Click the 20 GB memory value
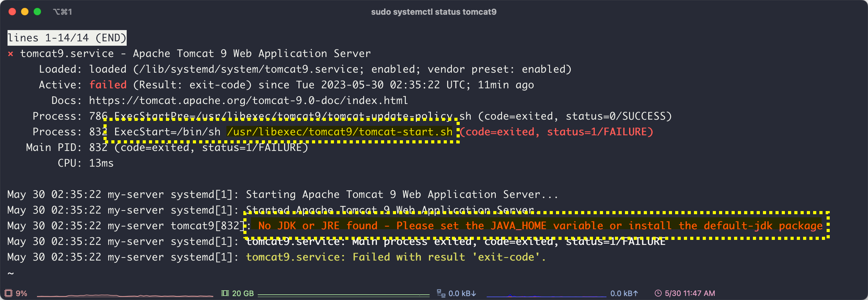 point(243,293)
